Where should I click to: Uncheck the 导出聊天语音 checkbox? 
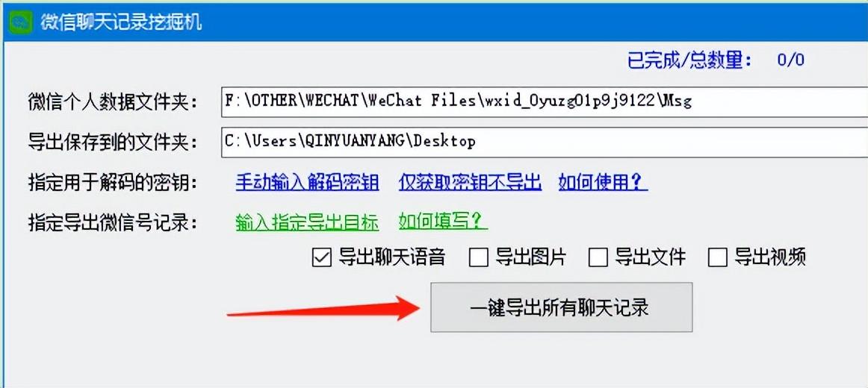coord(322,257)
